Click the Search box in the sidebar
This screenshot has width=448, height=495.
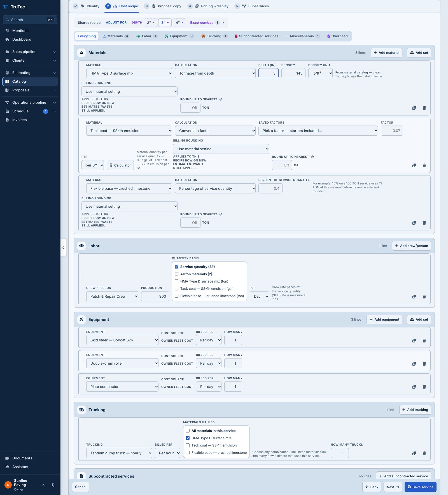click(x=30, y=20)
